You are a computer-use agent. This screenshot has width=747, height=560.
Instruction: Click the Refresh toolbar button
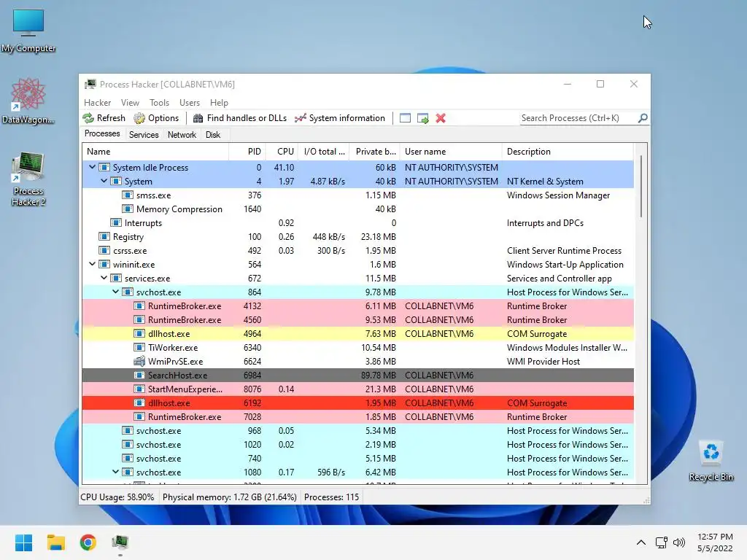[104, 118]
